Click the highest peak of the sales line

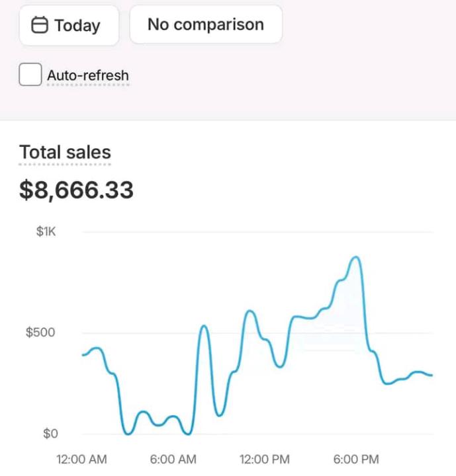pyautogui.click(x=356, y=257)
